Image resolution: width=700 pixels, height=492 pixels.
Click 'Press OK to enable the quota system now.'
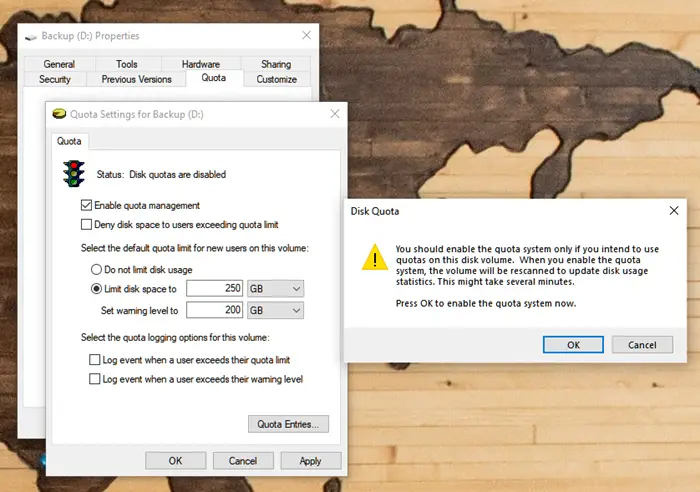pyautogui.click(x=486, y=304)
